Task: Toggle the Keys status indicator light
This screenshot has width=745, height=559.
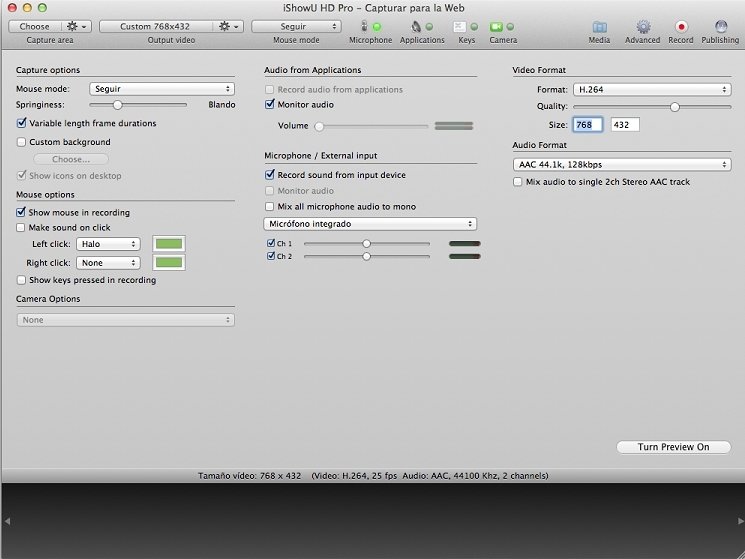Action: (x=474, y=27)
